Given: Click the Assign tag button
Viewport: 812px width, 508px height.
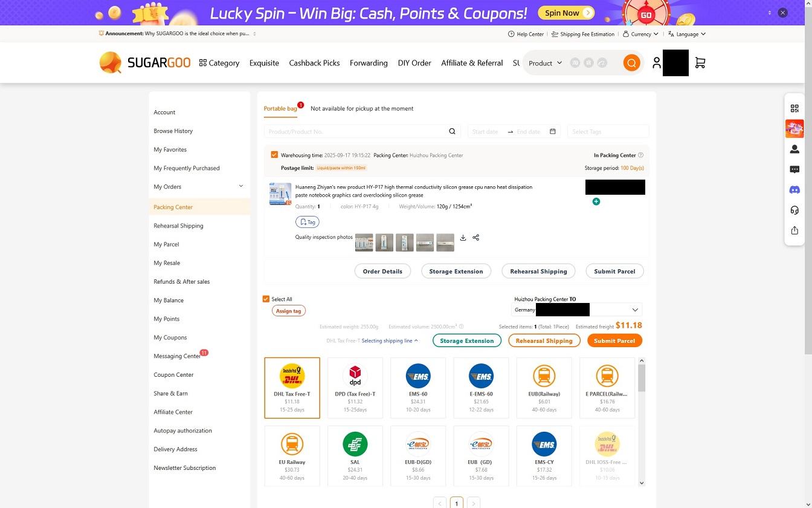Looking at the screenshot, I should click(x=288, y=311).
